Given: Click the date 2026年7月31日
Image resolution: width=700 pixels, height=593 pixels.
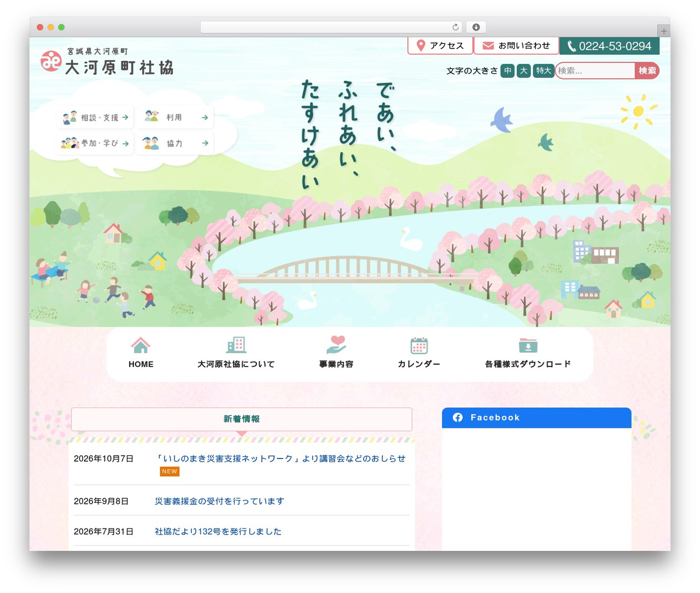Looking at the screenshot, I should click(103, 531).
